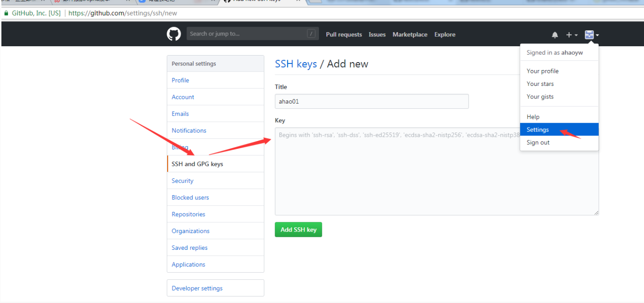
Task: Click the green Add SSH key button
Action: [x=298, y=230]
